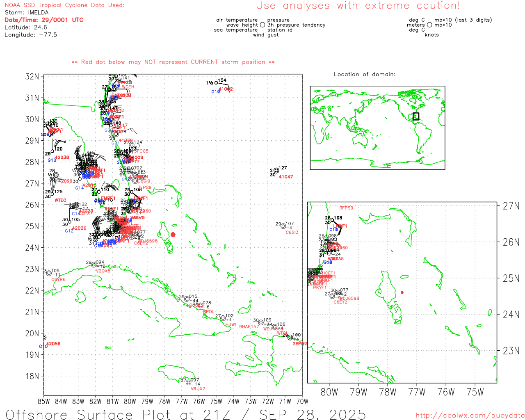The width and height of the screenshot is (525, 420).
Task: Select buoy 41047 station marker
Action: point(276,171)
